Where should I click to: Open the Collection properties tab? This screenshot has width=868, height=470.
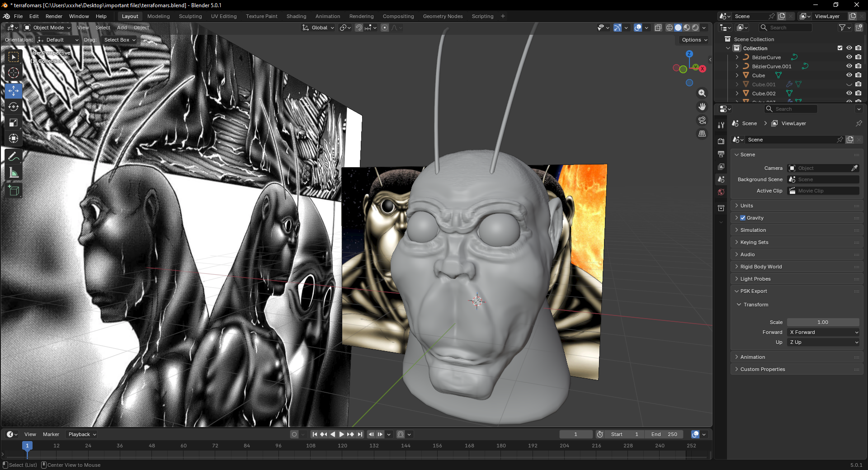tap(721, 208)
